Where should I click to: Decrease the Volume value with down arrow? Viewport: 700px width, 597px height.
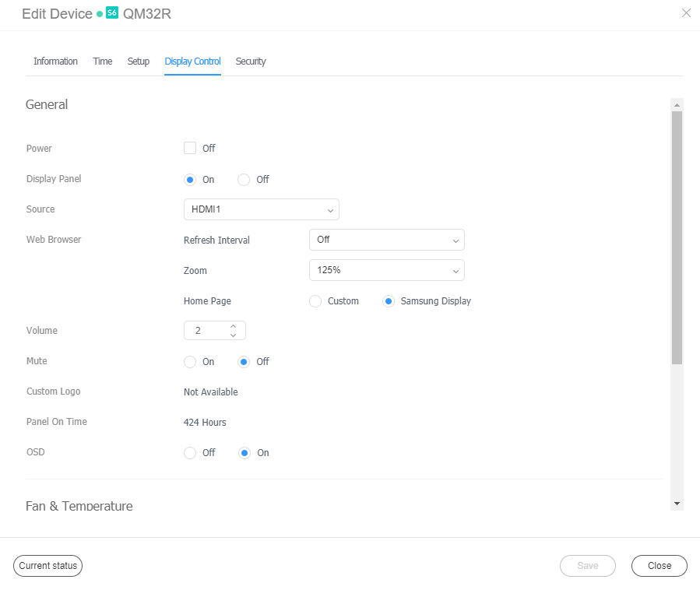click(233, 335)
